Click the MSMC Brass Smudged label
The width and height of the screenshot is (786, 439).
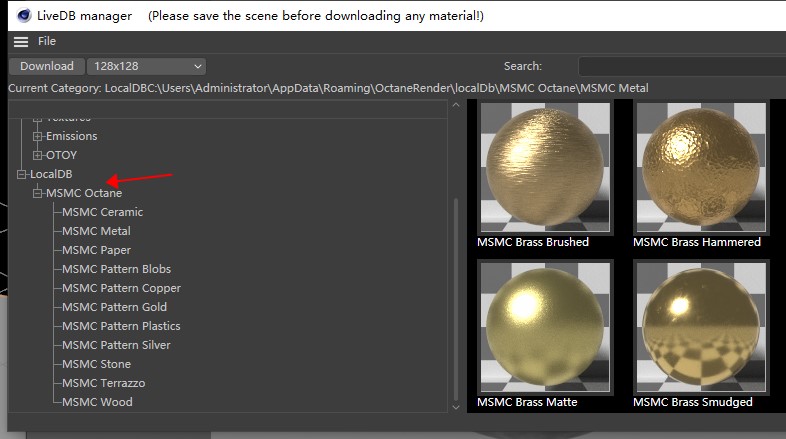click(693, 402)
